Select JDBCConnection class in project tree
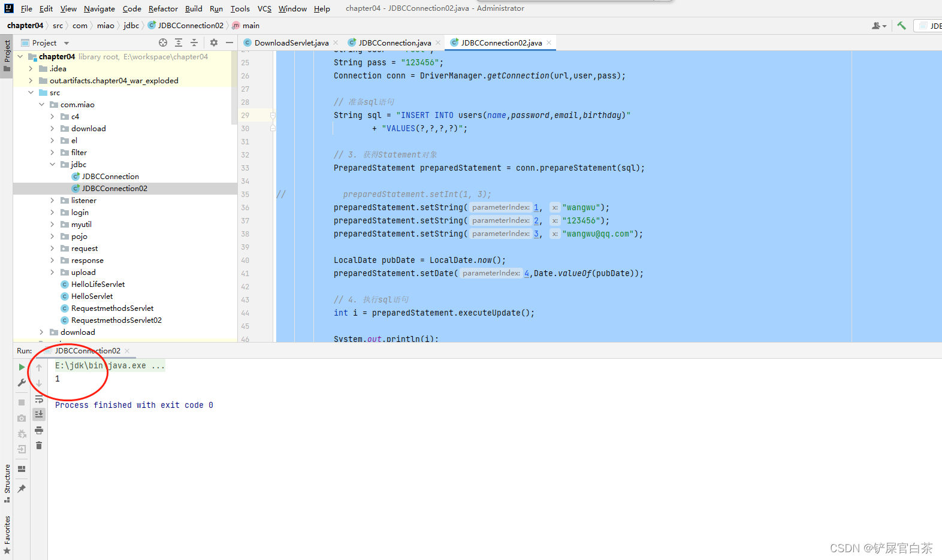The image size is (942, 560). tap(110, 176)
